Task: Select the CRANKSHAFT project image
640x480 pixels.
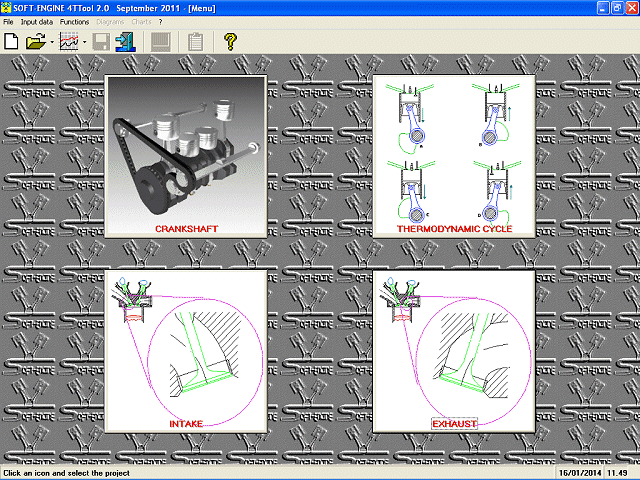Action: point(186,156)
